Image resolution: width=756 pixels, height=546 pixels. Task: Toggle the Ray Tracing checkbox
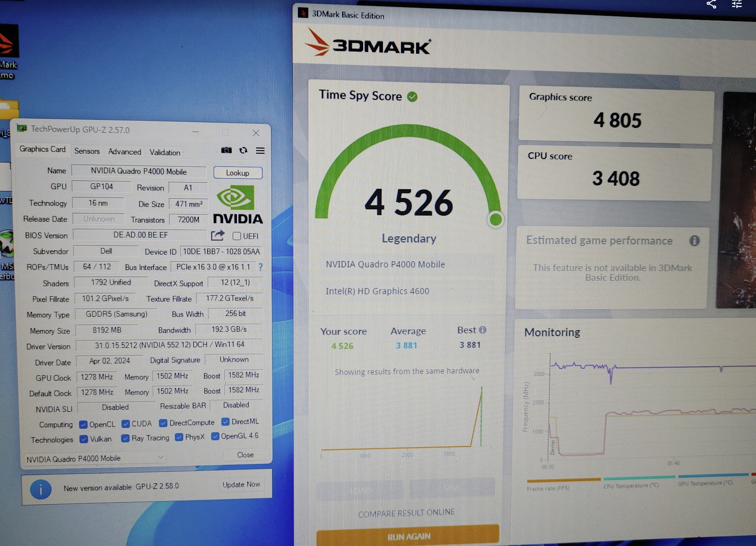(125, 438)
